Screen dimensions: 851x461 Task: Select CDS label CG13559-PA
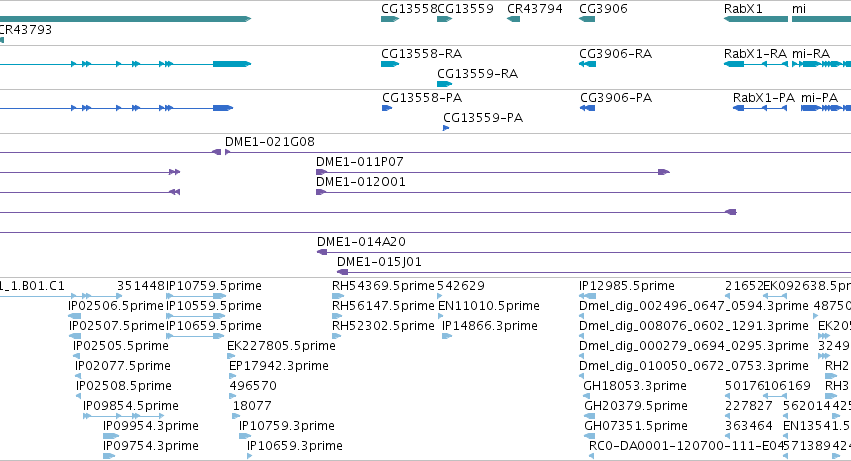point(483,118)
